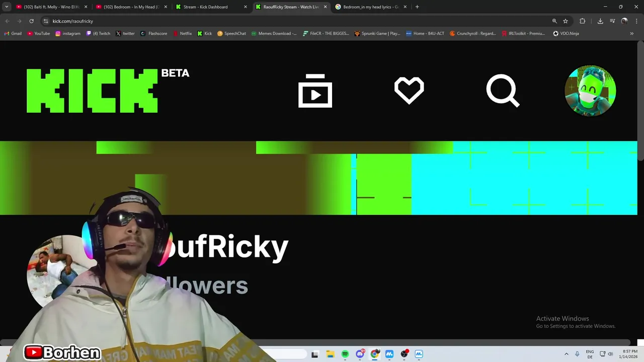Open OBS Studio from the taskbar
This screenshot has width=644, height=362.
tap(404, 354)
